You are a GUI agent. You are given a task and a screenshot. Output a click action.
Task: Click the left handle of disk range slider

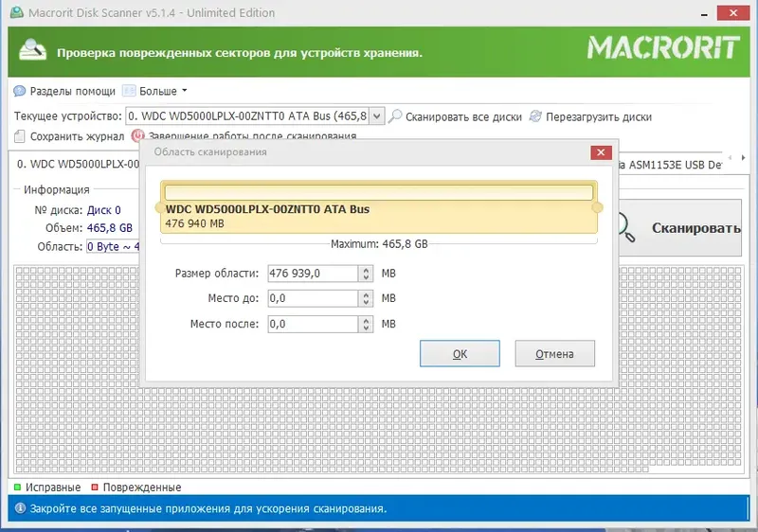[159, 207]
